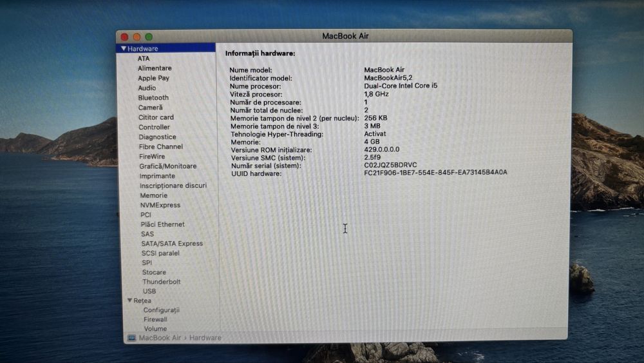Select ATA in the sidebar
The image size is (644, 363).
point(144,59)
